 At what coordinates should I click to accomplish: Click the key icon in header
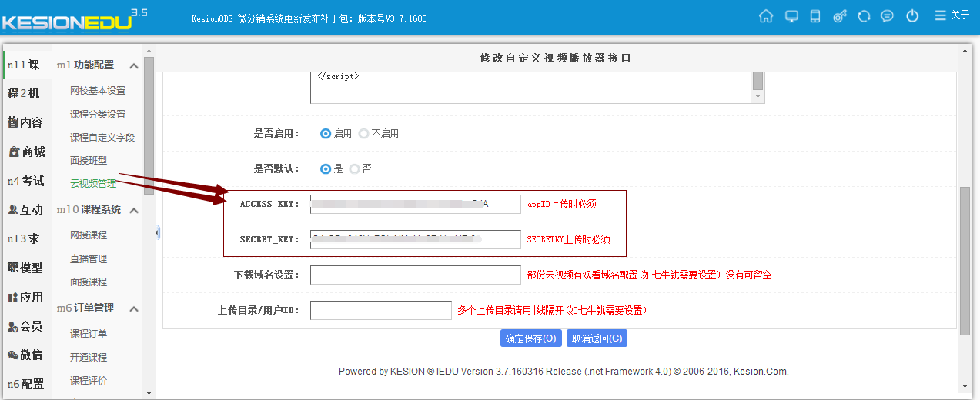tap(839, 16)
